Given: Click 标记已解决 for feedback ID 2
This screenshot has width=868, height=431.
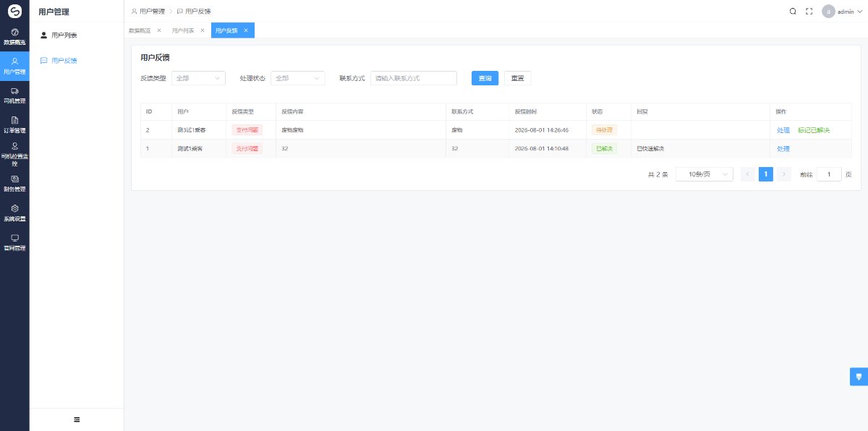Looking at the screenshot, I should click(x=814, y=130).
